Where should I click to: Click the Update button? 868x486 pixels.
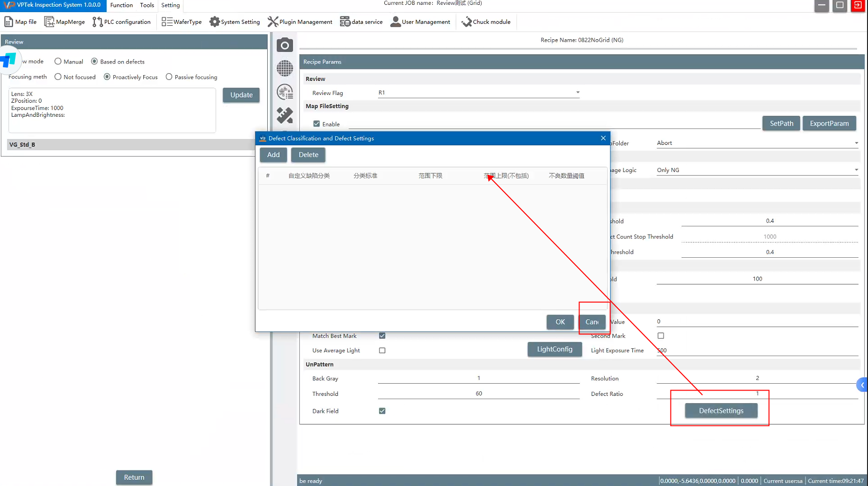[241, 95]
